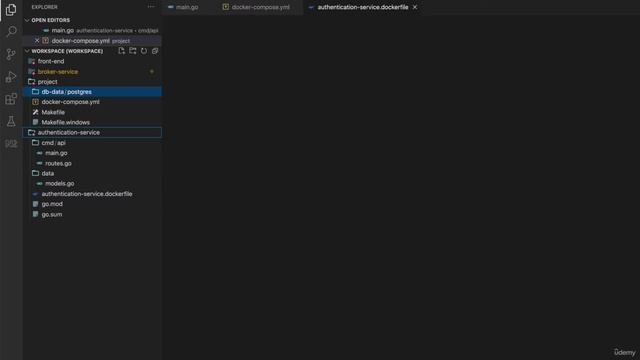Viewport: 640px width, 360px height.
Task: Create a new folder in workspace
Action: click(133, 51)
